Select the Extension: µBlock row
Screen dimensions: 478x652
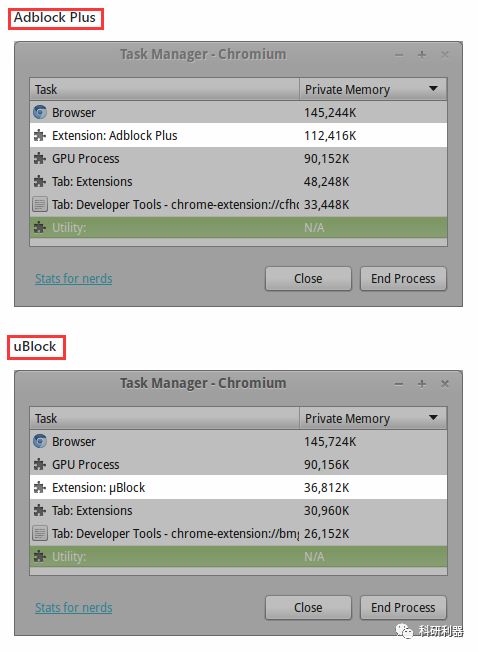click(239, 487)
